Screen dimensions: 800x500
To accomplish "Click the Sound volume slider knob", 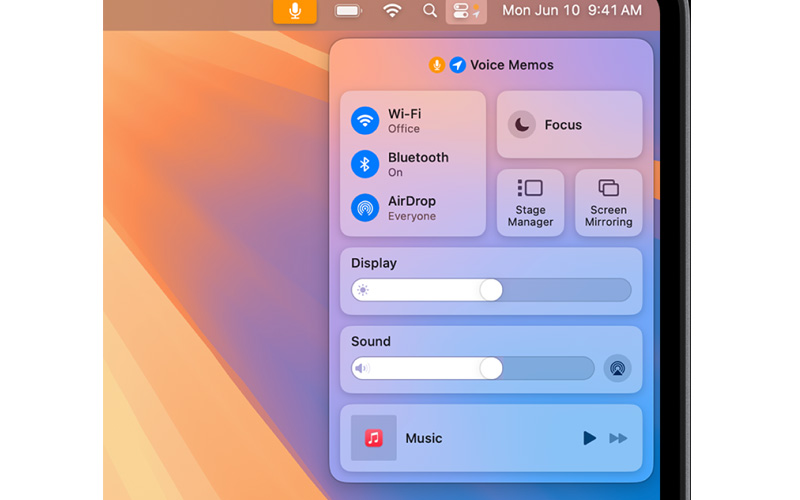I will pyautogui.click(x=491, y=368).
